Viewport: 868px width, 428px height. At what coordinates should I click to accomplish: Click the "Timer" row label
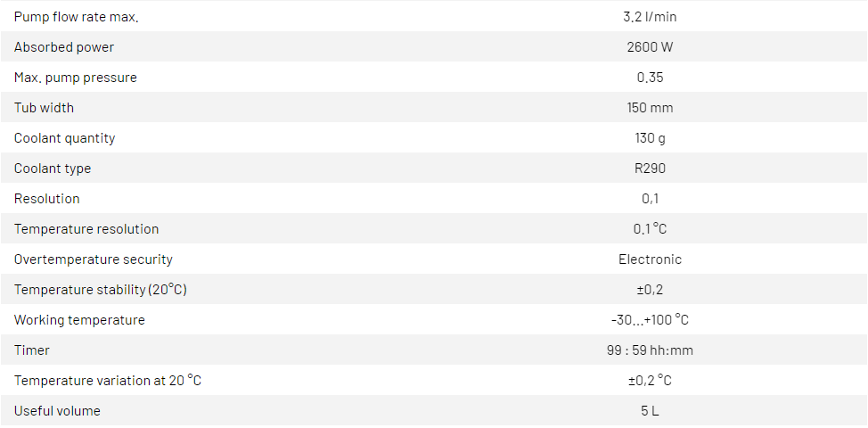click(x=32, y=350)
